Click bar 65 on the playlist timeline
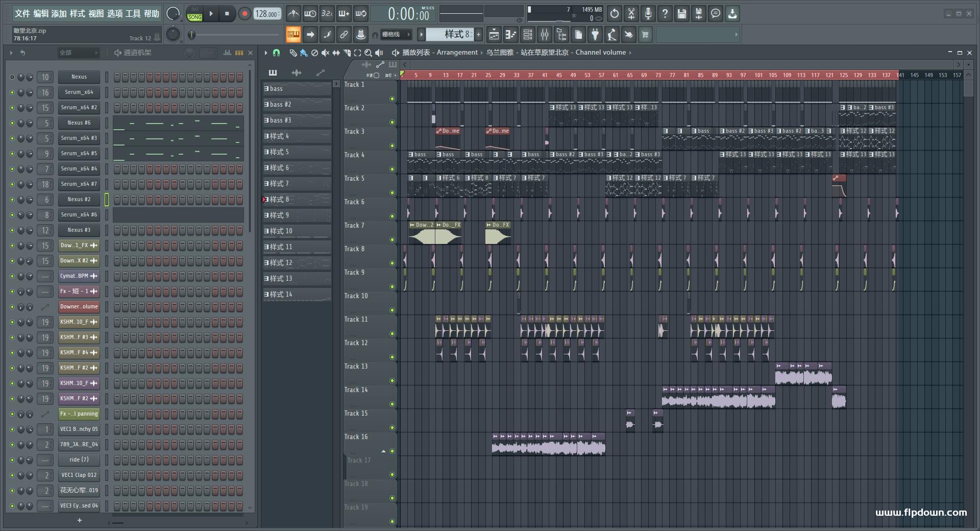This screenshot has width=980, height=531. (x=630, y=75)
